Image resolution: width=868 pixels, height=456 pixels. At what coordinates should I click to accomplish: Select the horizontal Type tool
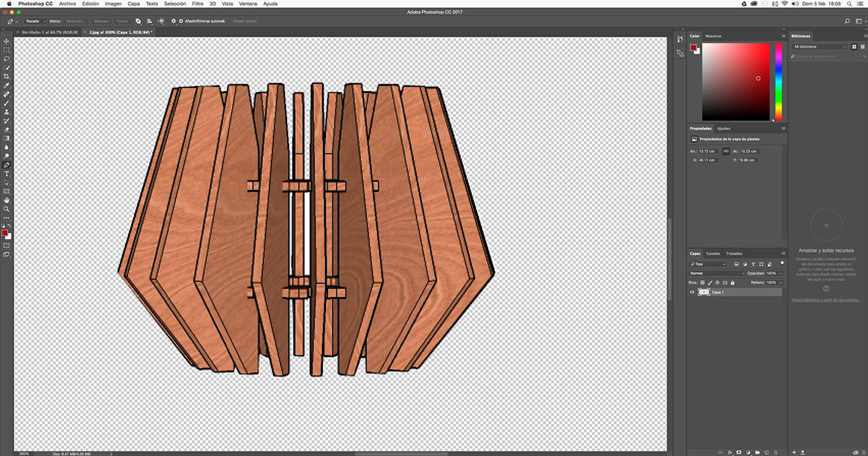(7, 173)
